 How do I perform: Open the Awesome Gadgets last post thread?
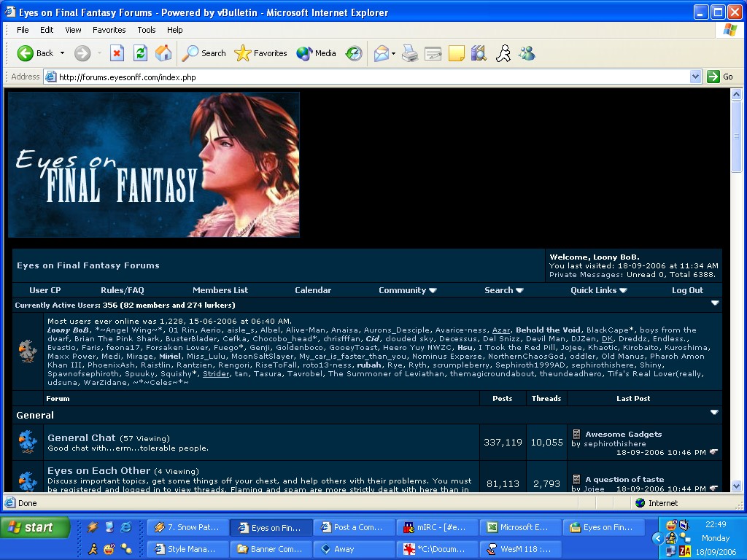pyautogui.click(x=624, y=434)
